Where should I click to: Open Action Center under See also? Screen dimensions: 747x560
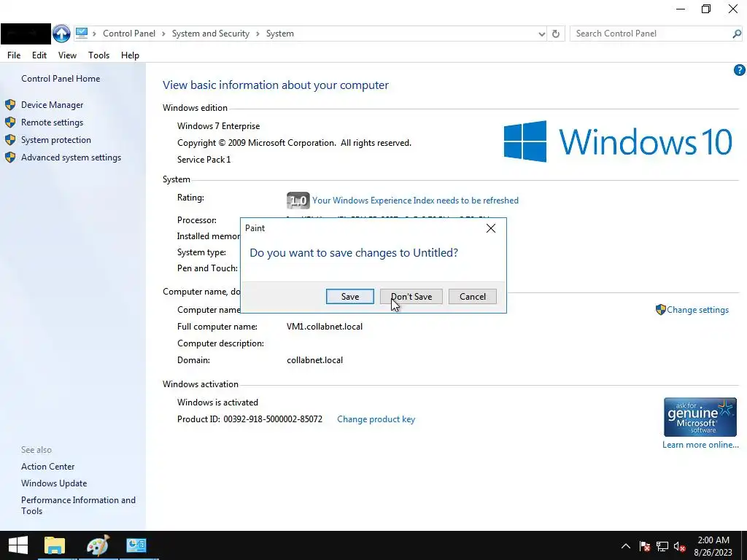47,467
